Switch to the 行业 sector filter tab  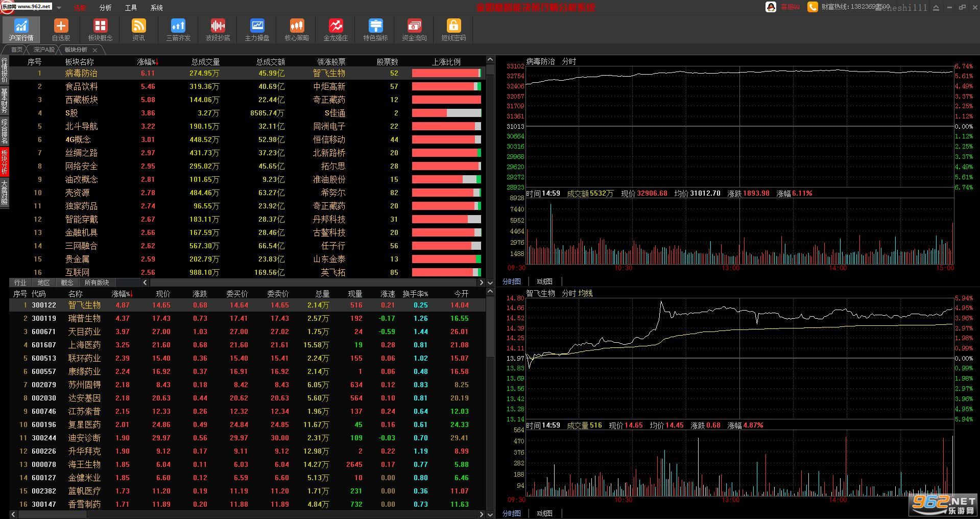(x=20, y=282)
